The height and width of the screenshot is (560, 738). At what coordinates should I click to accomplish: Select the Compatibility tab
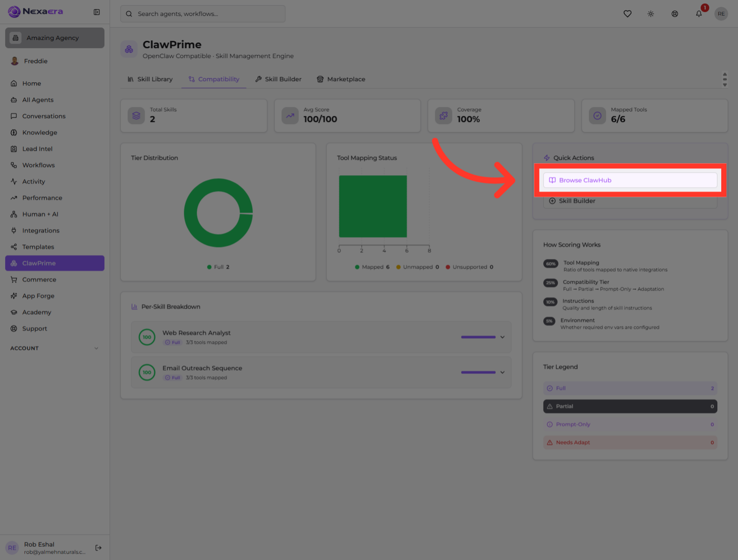point(213,79)
